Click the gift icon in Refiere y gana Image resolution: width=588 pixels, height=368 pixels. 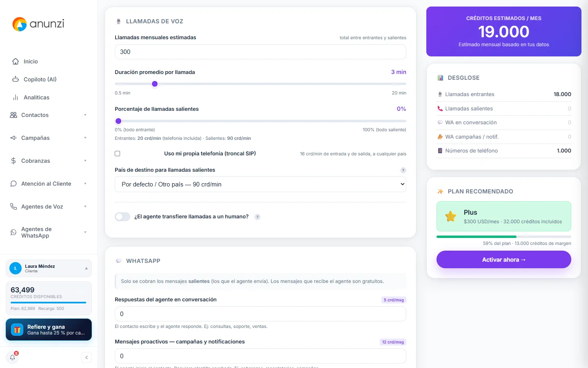pos(17,330)
